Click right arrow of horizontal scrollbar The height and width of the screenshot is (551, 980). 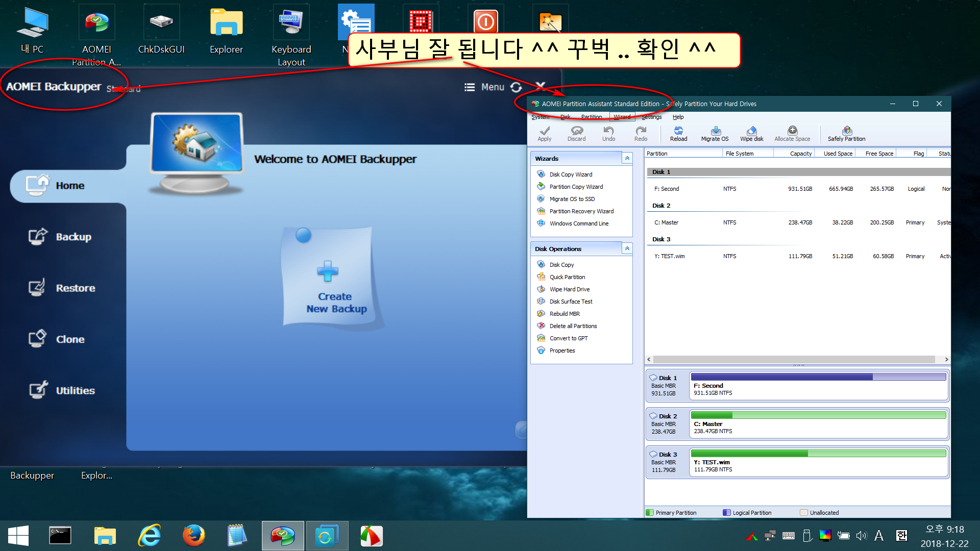[946, 360]
